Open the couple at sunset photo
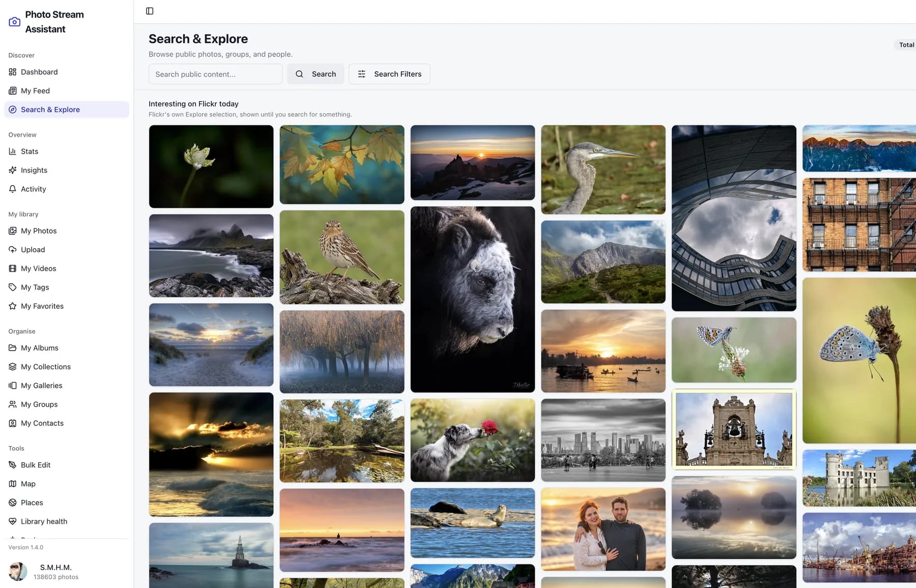This screenshot has width=916, height=588. tap(603, 530)
